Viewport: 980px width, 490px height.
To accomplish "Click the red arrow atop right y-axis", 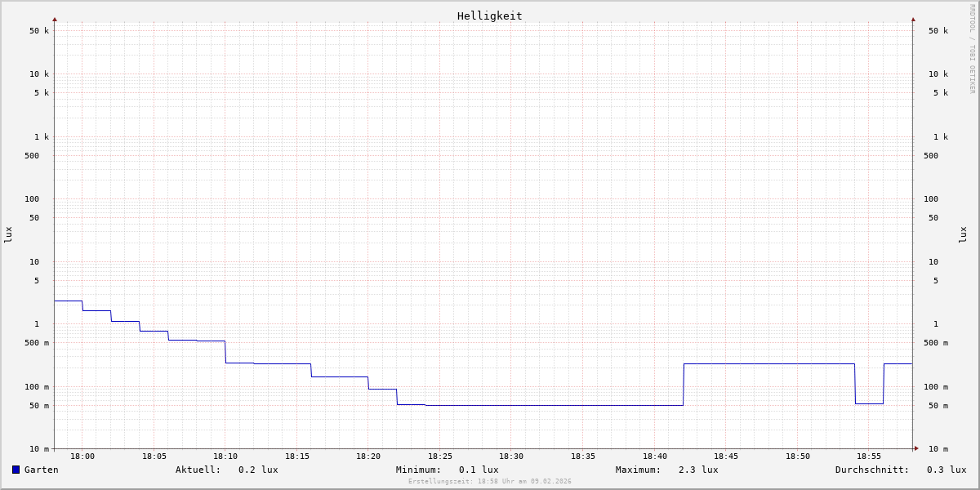I will pos(913,19).
